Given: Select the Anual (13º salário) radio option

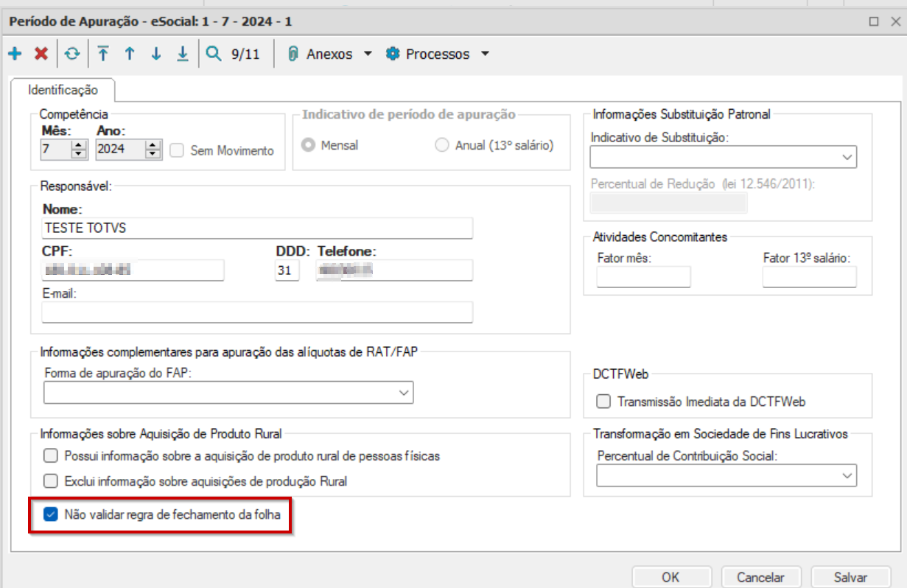Looking at the screenshot, I should (442, 145).
